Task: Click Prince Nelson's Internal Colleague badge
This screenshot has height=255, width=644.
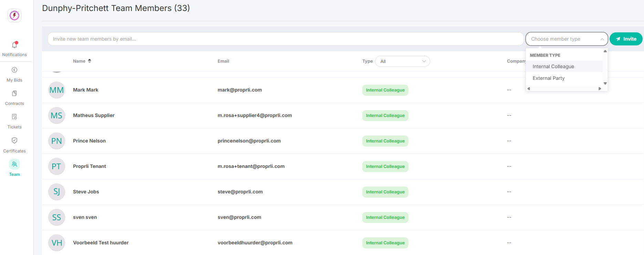Action: point(385,141)
